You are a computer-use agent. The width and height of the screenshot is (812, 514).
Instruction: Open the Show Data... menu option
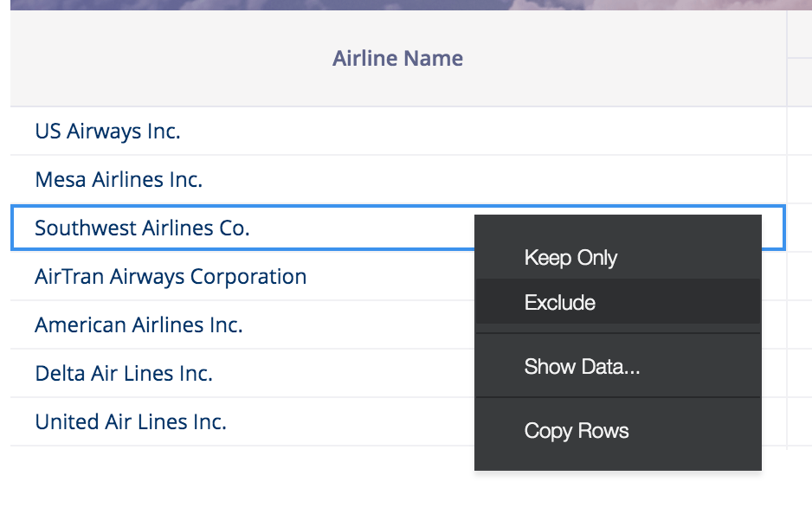point(582,367)
